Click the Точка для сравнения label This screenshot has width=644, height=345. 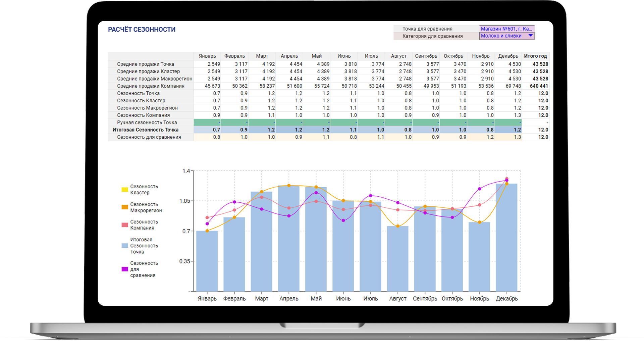point(427,29)
